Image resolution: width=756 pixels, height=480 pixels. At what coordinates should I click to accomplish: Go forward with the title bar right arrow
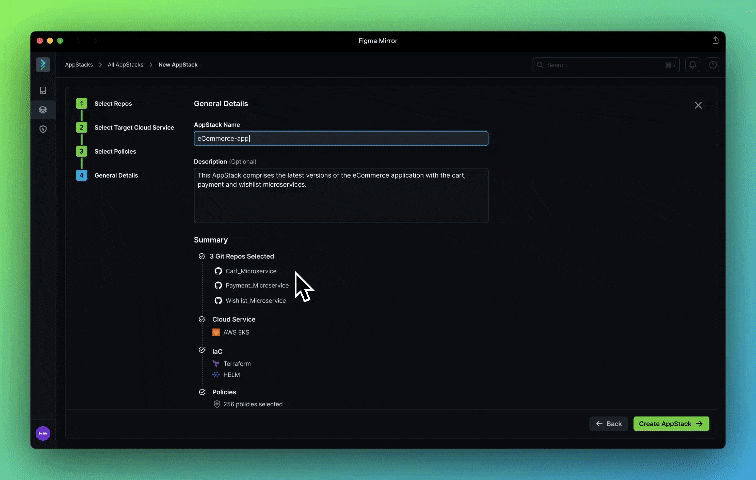pos(95,40)
